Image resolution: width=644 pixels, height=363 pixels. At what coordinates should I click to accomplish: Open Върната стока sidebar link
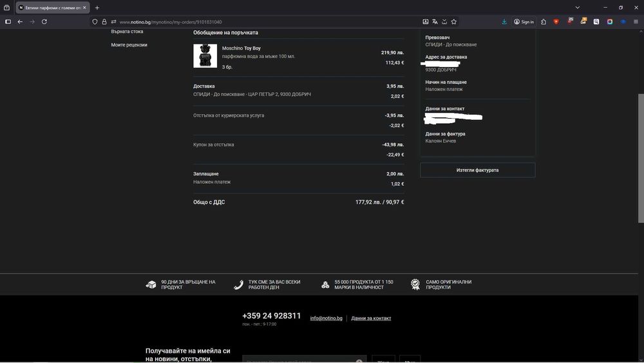click(127, 32)
